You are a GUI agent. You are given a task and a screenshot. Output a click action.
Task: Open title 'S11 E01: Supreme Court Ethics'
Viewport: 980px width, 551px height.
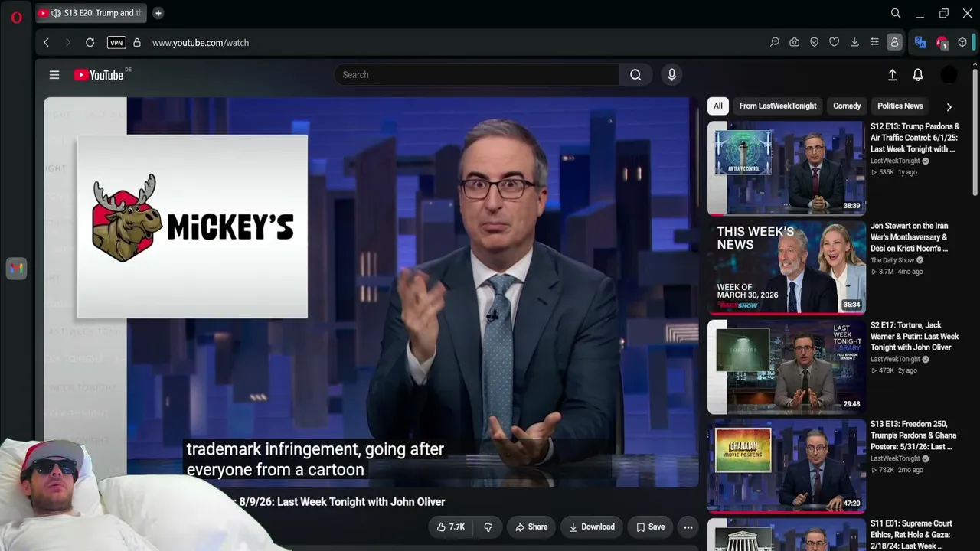pos(911,535)
